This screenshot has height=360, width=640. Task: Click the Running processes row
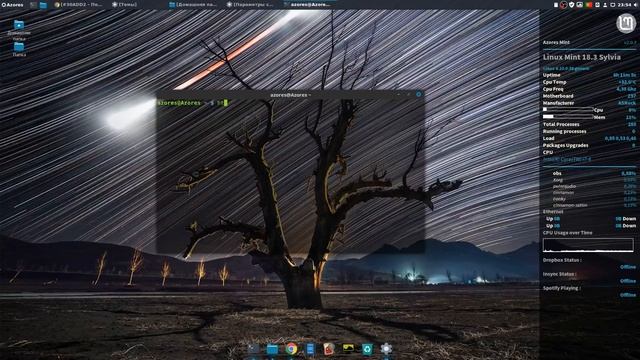[x=589, y=131]
